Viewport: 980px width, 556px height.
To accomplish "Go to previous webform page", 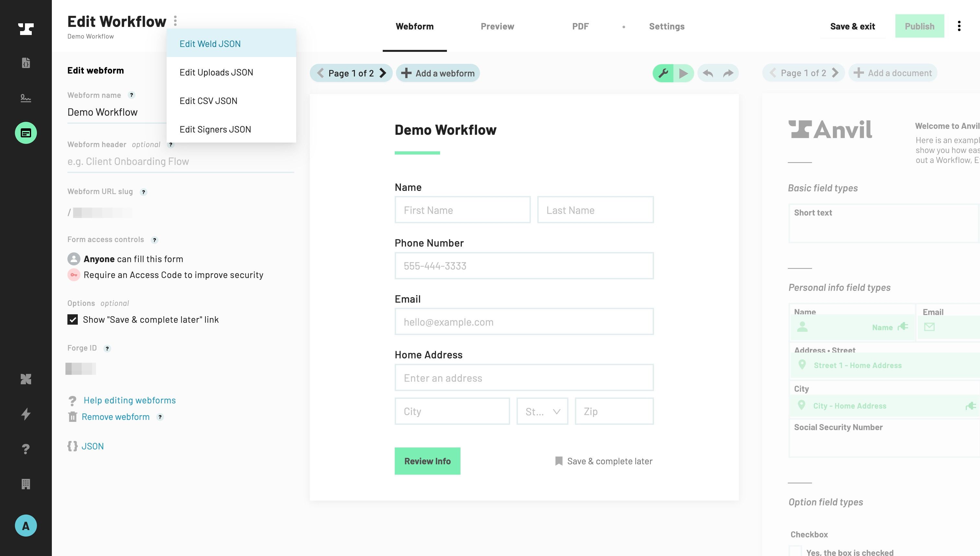I will [x=320, y=73].
